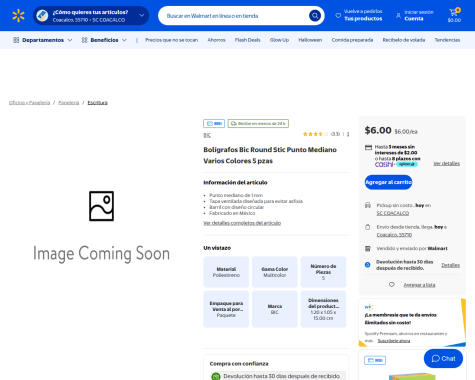Click the $6.00 price text
475x380 pixels.
tap(378, 130)
